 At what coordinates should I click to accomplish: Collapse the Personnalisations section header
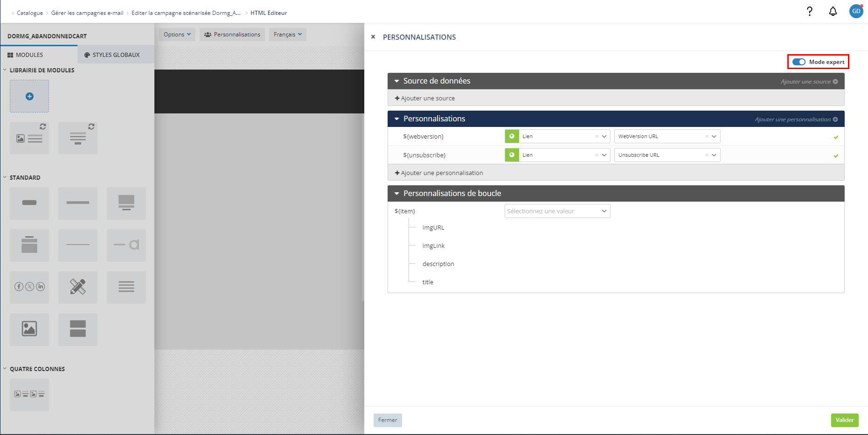point(397,119)
